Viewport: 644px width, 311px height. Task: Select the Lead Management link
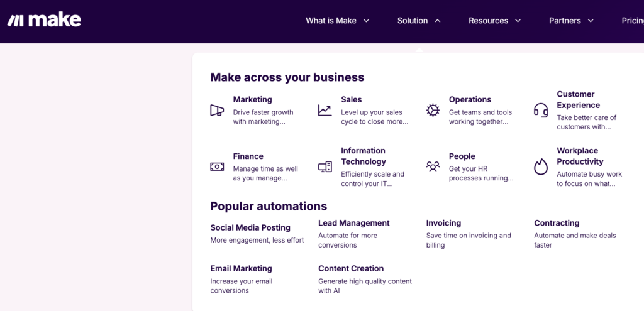(x=353, y=223)
